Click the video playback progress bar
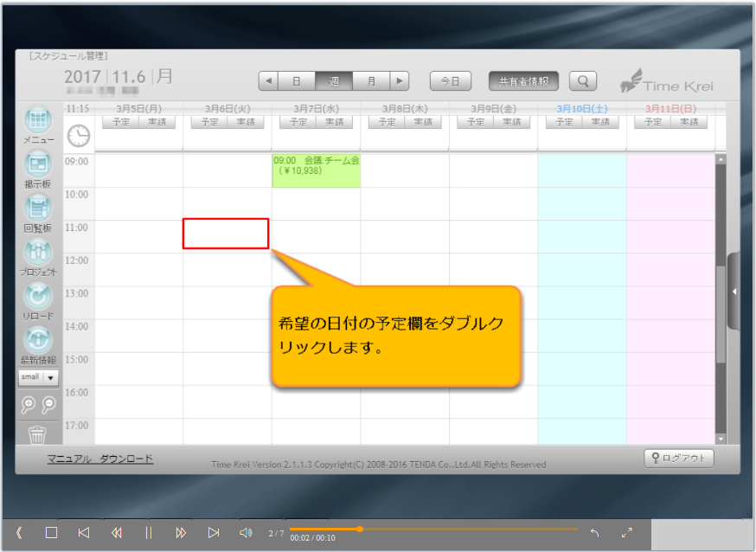Image resolution: width=756 pixels, height=552 pixels. 432,529
